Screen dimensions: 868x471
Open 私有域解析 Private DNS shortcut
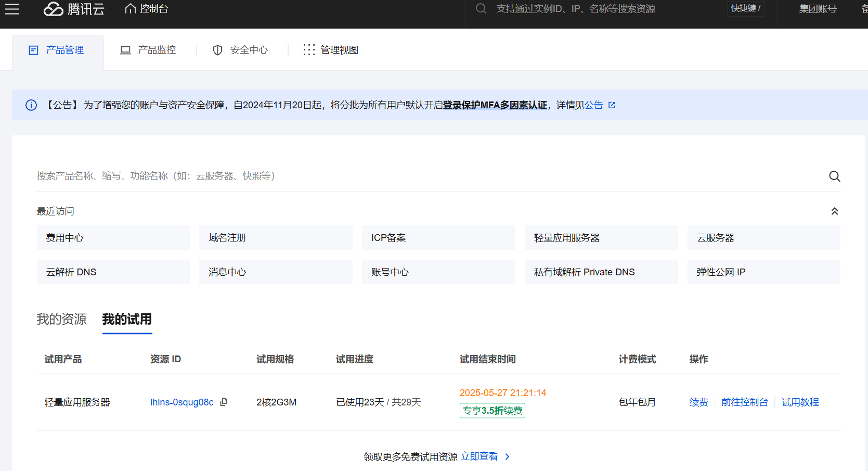click(601, 272)
